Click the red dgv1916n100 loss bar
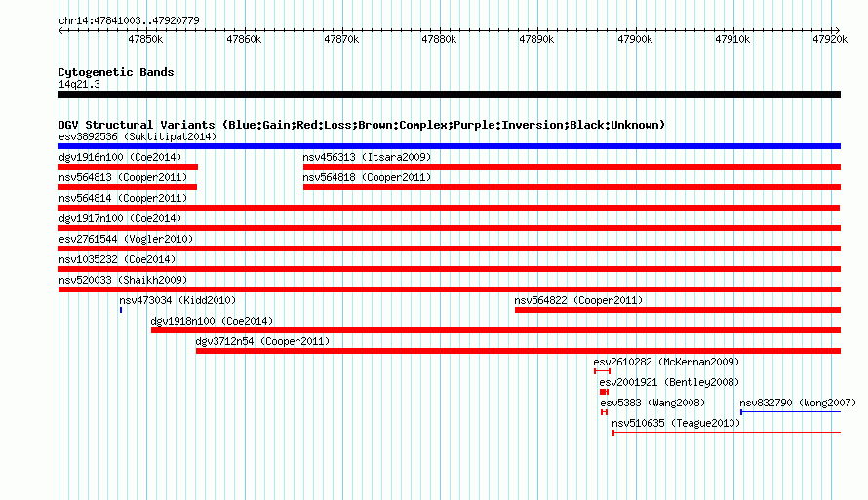 128,167
